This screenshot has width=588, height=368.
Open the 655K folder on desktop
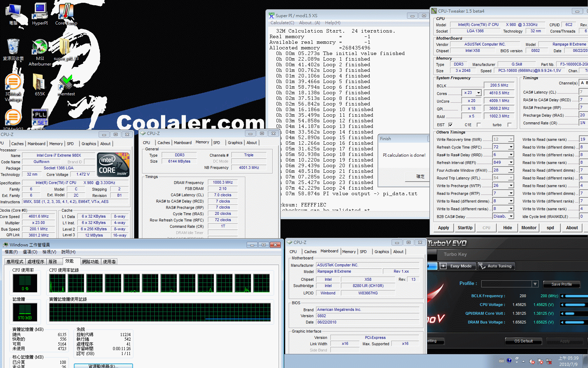click(x=40, y=84)
